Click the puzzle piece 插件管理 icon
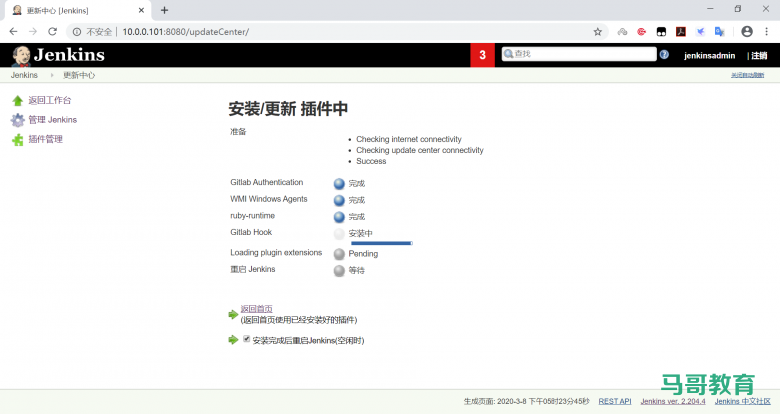 pyautogui.click(x=17, y=140)
